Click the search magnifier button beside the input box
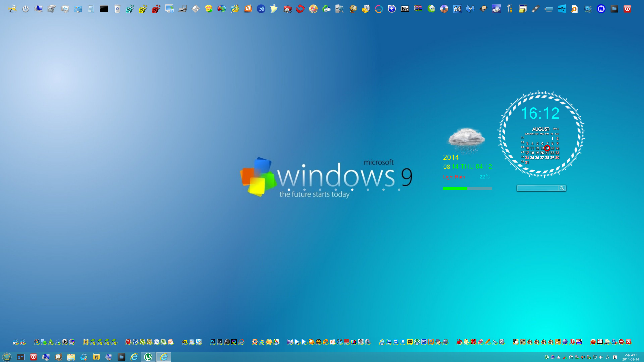Image resolution: width=644 pixels, height=362 pixels. click(x=562, y=188)
